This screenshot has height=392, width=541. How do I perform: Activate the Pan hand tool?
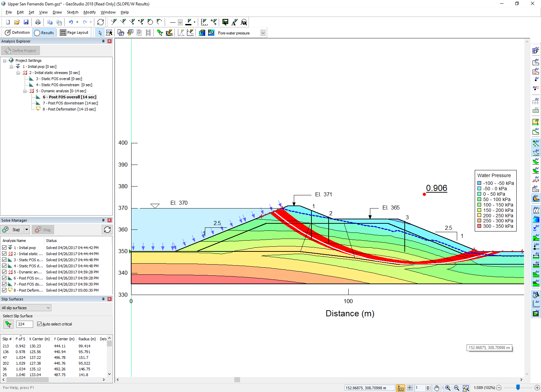click(437, 388)
